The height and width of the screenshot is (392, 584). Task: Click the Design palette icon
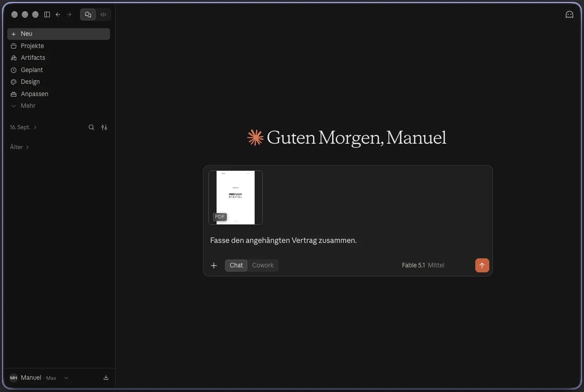pyautogui.click(x=14, y=82)
